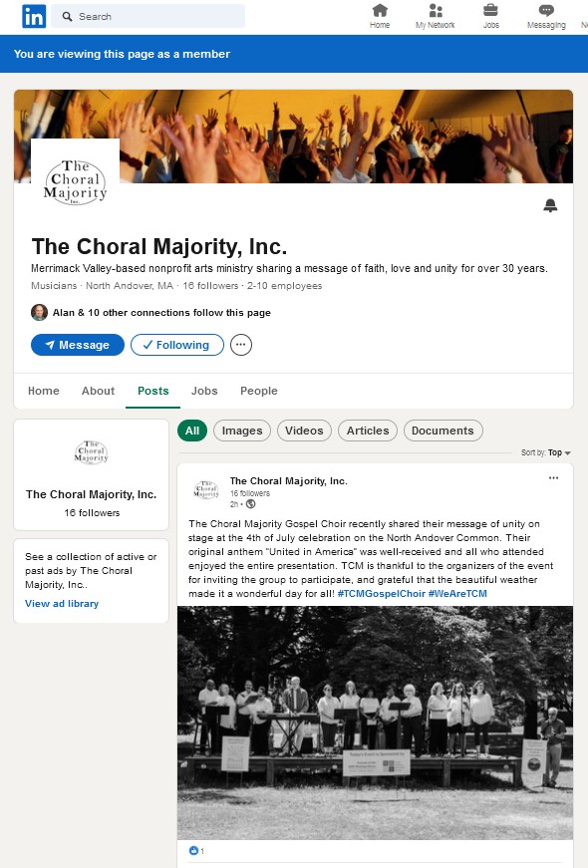Screen dimensions: 588x868
Task: Select the Videos filter chip
Action: coord(304,431)
